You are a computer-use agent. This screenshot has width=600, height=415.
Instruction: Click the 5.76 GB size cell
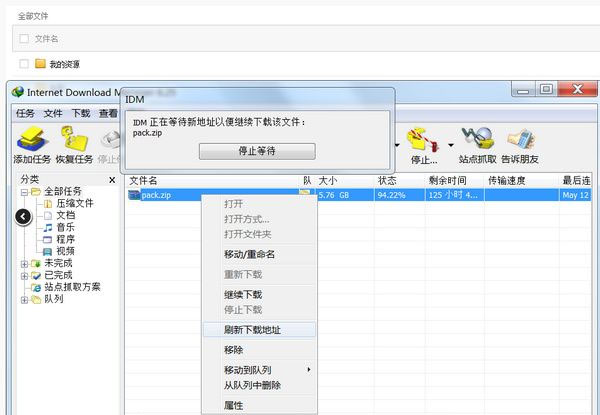point(344,195)
